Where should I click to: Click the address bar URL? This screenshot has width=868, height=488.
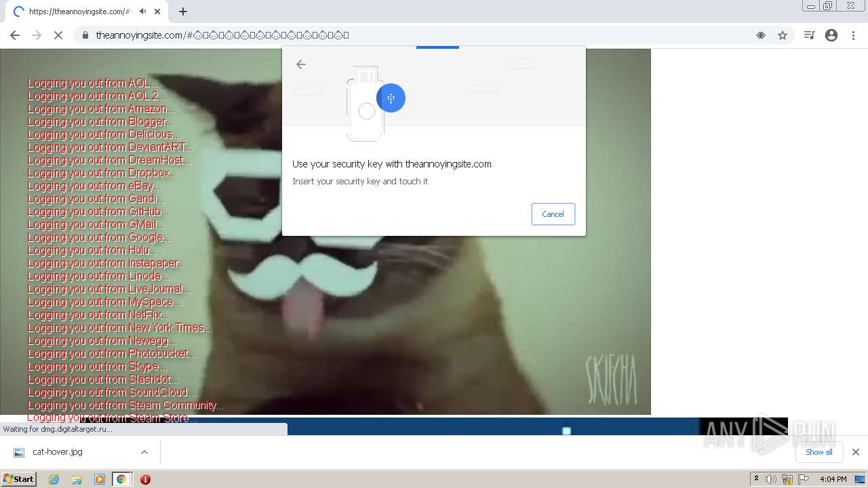coord(222,35)
